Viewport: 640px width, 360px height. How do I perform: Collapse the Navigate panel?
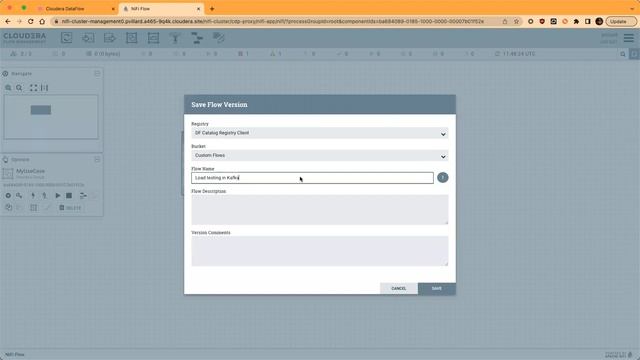tap(97, 73)
